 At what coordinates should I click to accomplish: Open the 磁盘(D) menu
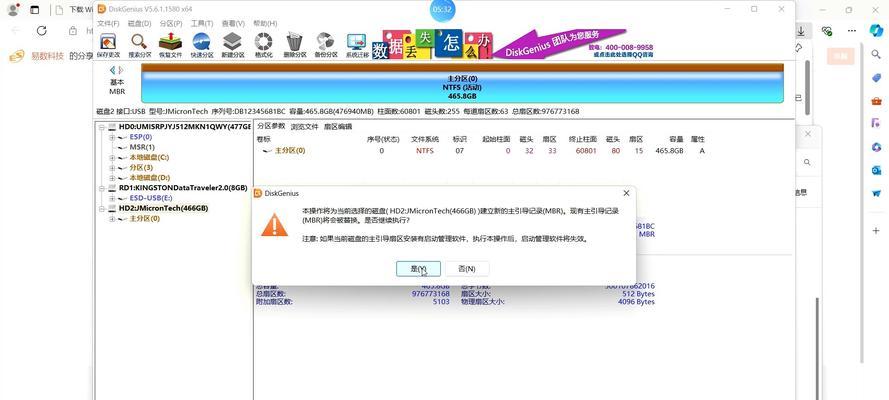(139, 23)
